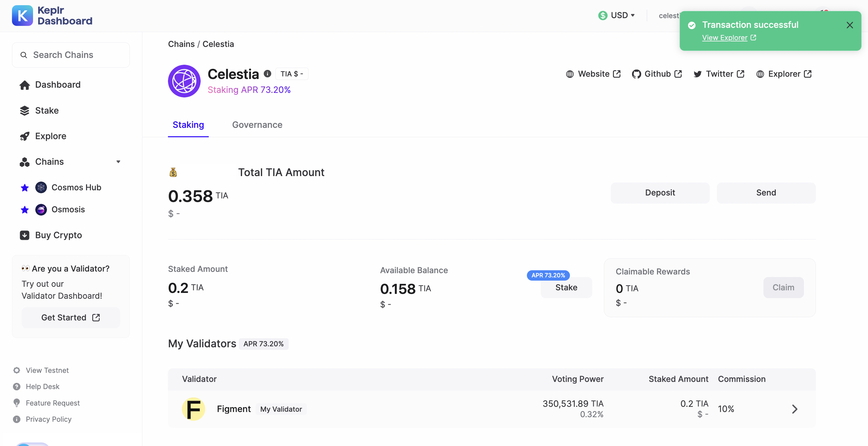The image size is (868, 446).
Task: Click the Claim rewards button
Action: coord(783,288)
